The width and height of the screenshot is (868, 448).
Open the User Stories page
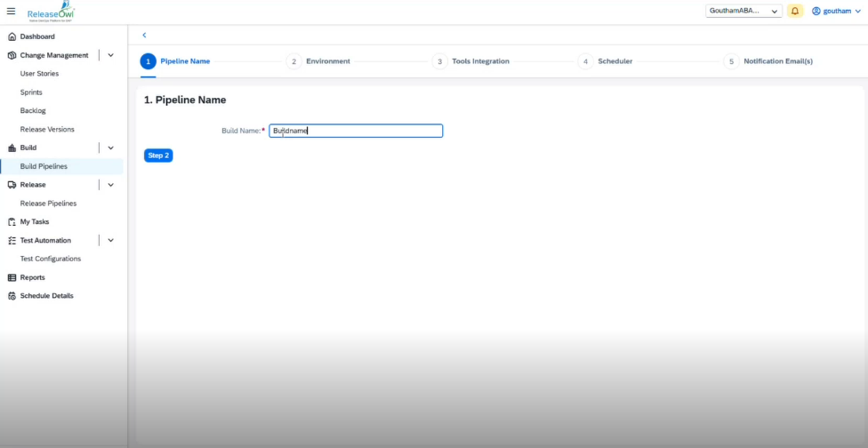[x=39, y=74]
